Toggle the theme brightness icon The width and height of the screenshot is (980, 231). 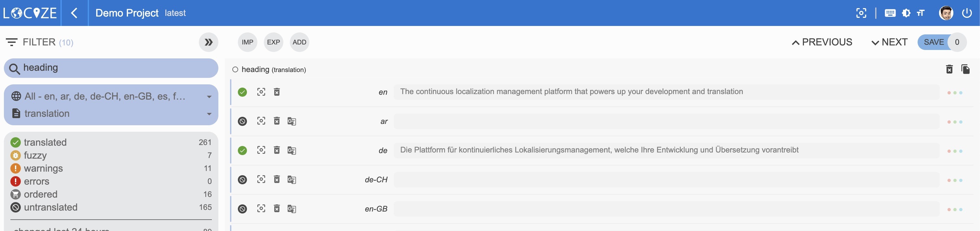point(906,13)
